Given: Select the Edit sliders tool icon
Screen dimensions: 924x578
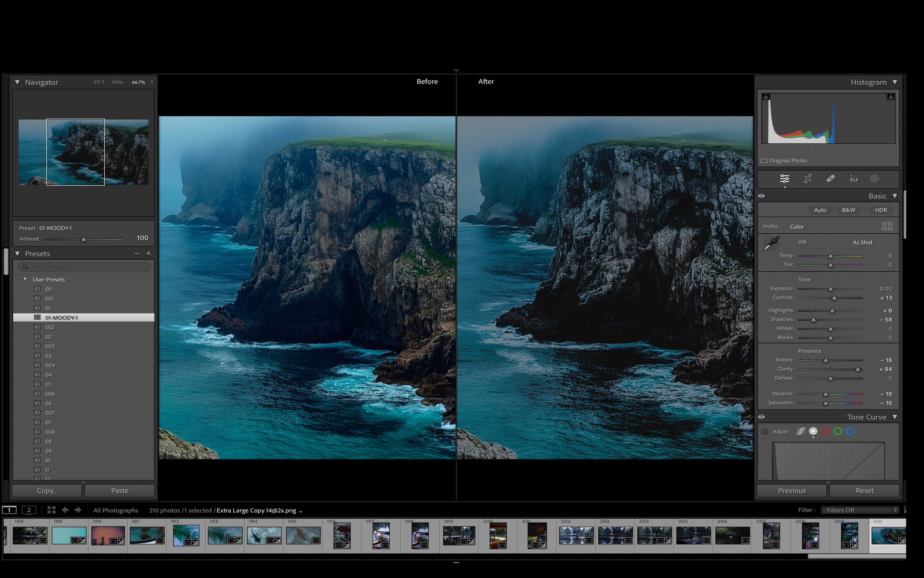Looking at the screenshot, I should point(784,178).
